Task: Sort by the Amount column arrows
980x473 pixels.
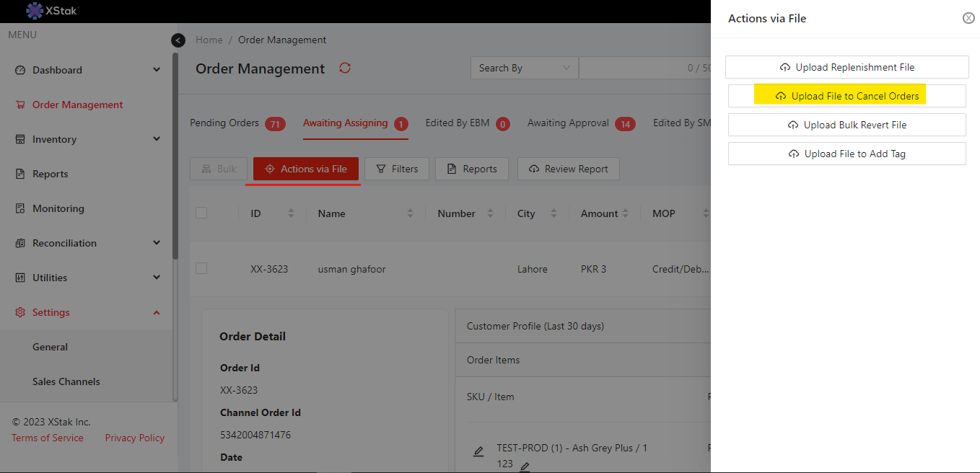Action: point(626,213)
